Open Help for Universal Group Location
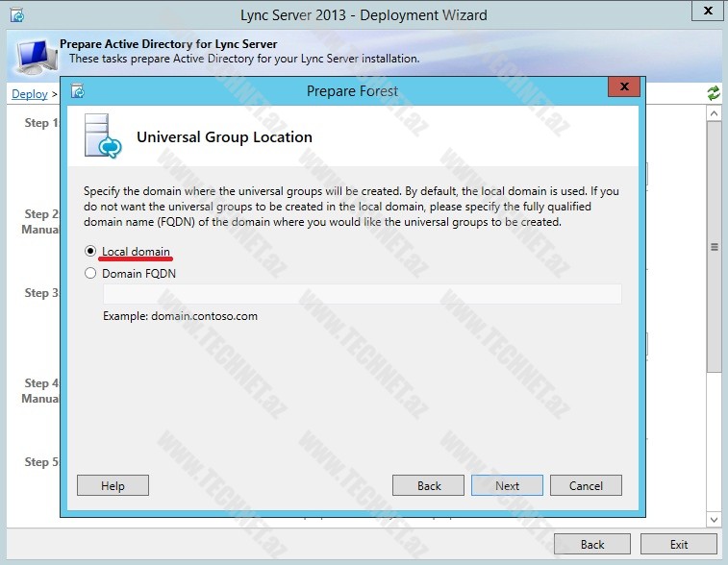 coord(113,485)
